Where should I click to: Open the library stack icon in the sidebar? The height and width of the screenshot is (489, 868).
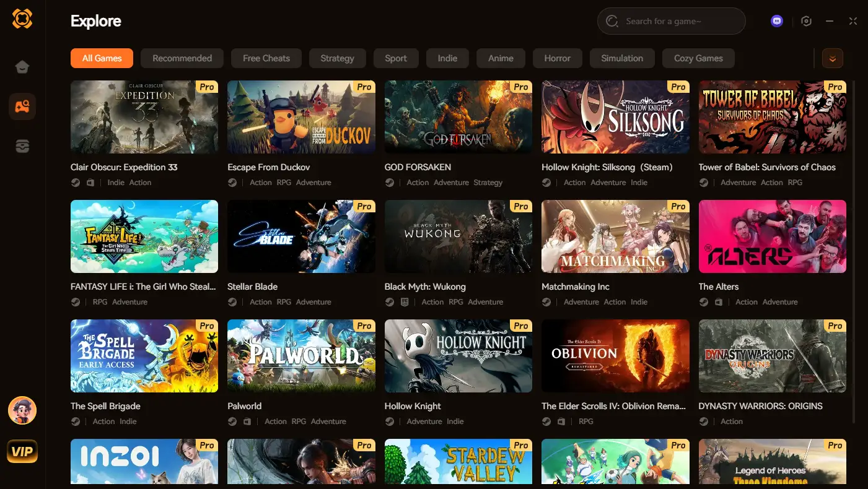click(22, 145)
